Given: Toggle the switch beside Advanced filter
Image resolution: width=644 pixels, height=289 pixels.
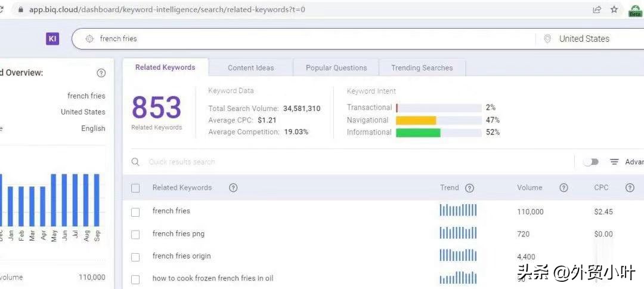Looking at the screenshot, I should 590,162.
